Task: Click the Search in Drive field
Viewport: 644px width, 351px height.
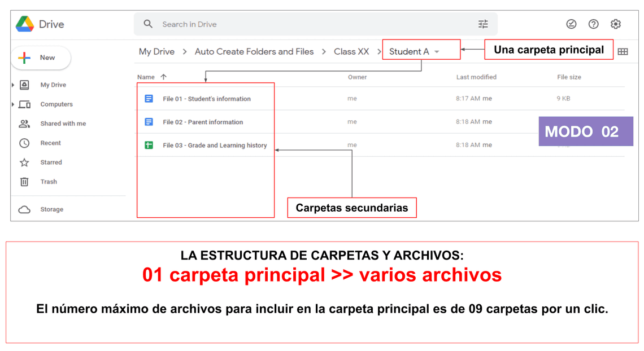Action: click(x=305, y=24)
